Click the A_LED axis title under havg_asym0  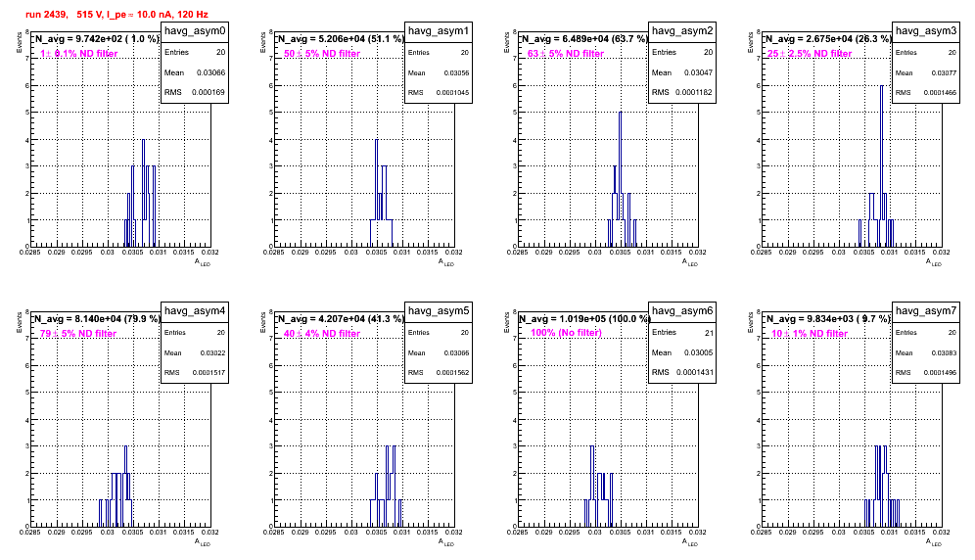click(203, 263)
